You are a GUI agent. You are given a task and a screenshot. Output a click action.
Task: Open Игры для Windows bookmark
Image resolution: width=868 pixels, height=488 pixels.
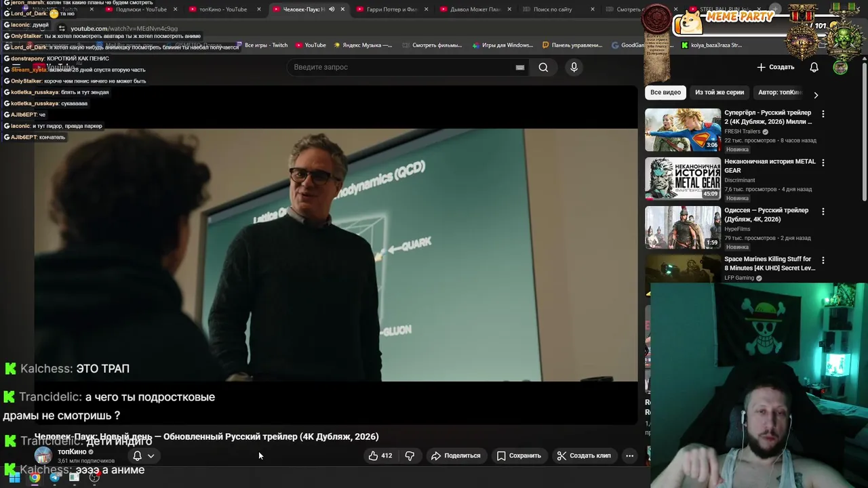pyautogui.click(x=502, y=45)
